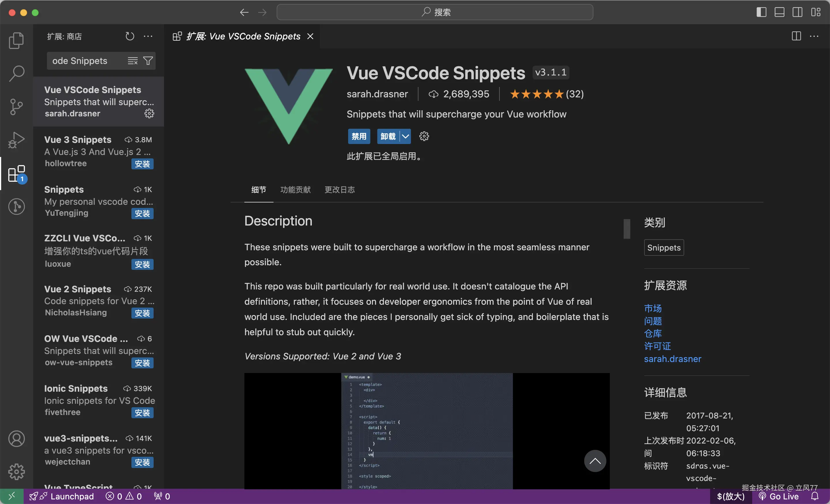Open Run and Debug view
This screenshot has height=504, width=830.
pos(16,140)
